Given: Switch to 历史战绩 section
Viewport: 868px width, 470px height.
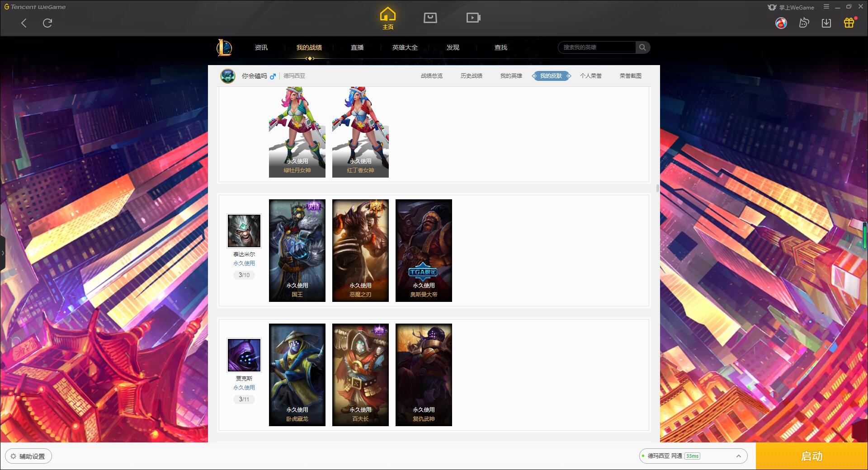Looking at the screenshot, I should pos(472,76).
